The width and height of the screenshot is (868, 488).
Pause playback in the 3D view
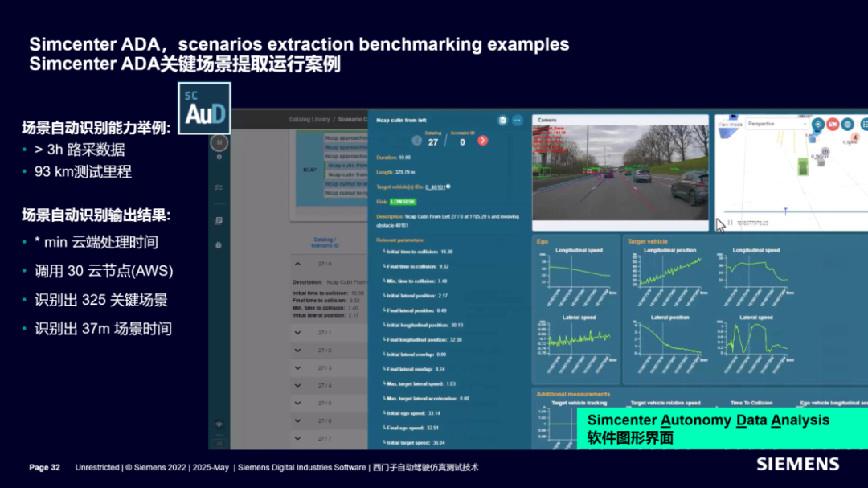pos(730,223)
